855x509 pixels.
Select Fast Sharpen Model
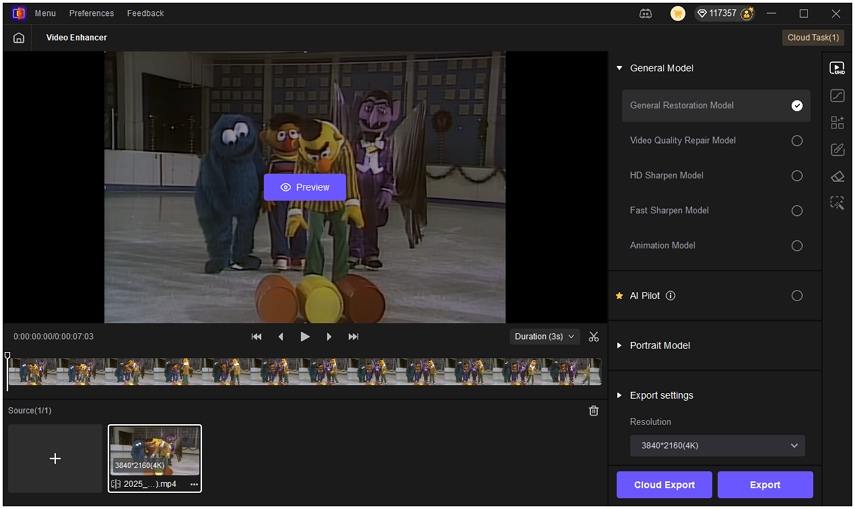[716, 210]
